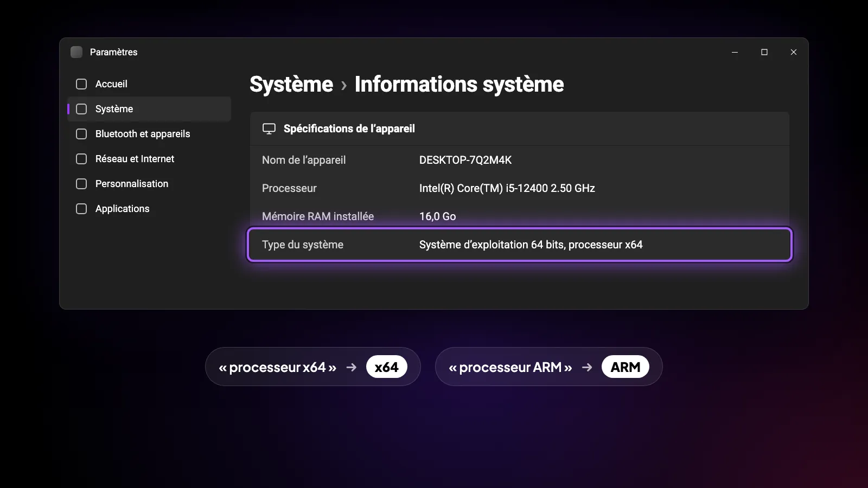
Task: Click the icon beside Bluetooth et appareils
Action: pyautogui.click(x=81, y=134)
